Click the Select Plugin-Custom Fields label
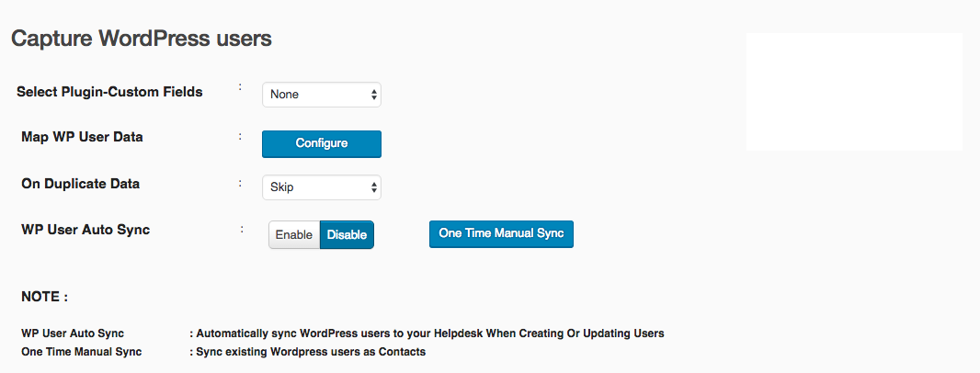Viewport: 980px width, 373px height. (x=109, y=92)
